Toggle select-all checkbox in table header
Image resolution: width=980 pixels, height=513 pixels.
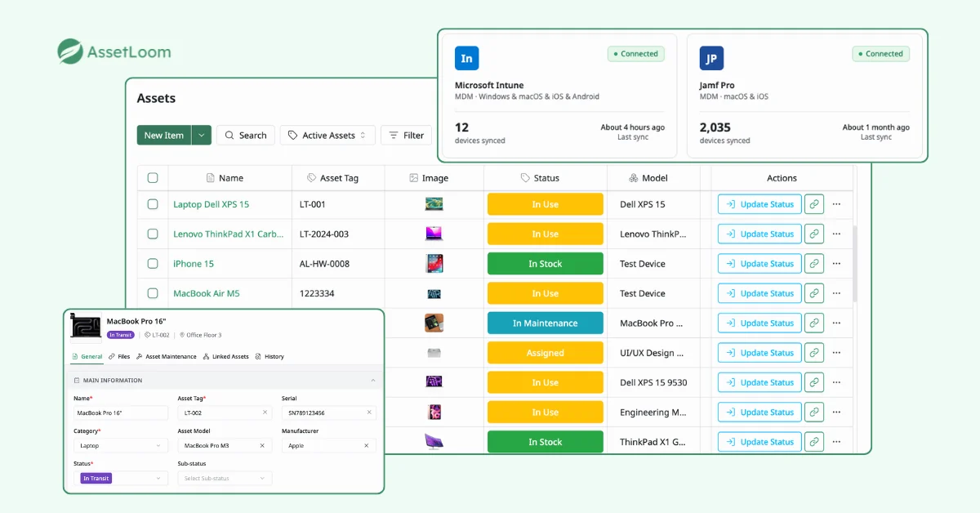(x=153, y=178)
